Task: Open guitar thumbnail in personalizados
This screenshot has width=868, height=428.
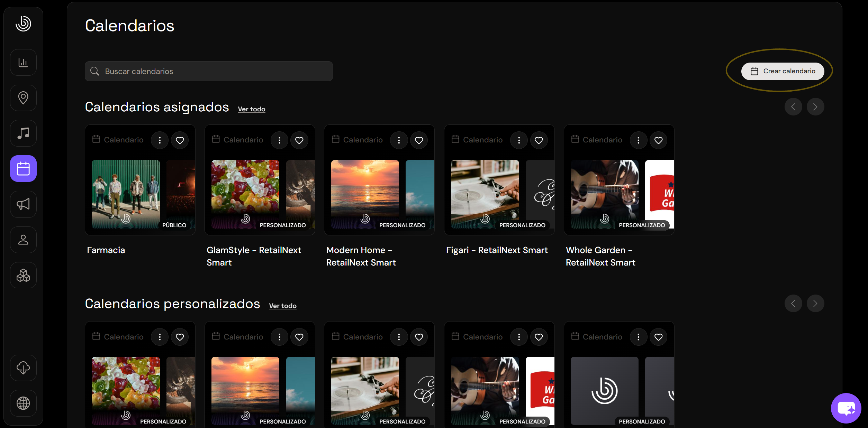Action: [485, 391]
